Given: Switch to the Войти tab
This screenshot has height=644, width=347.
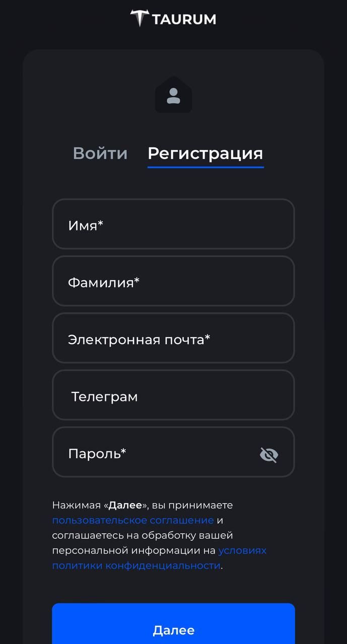Looking at the screenshot, I should click(100, 153).
